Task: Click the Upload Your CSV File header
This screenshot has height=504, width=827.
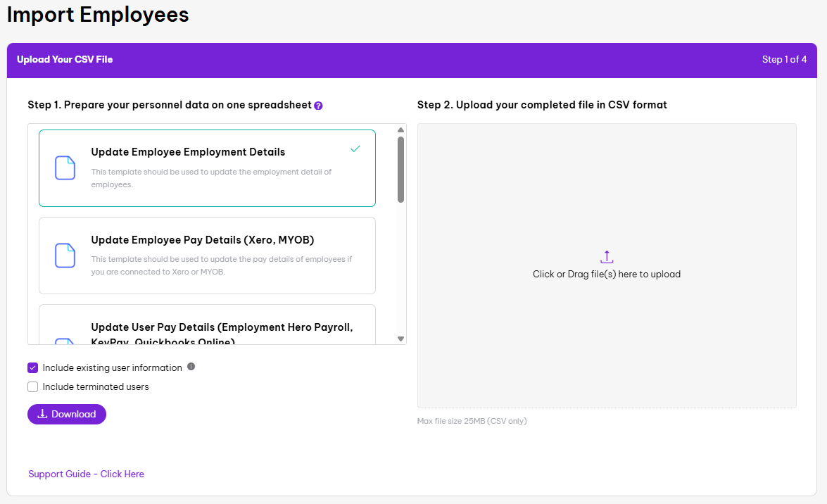Action: [65, 60]
